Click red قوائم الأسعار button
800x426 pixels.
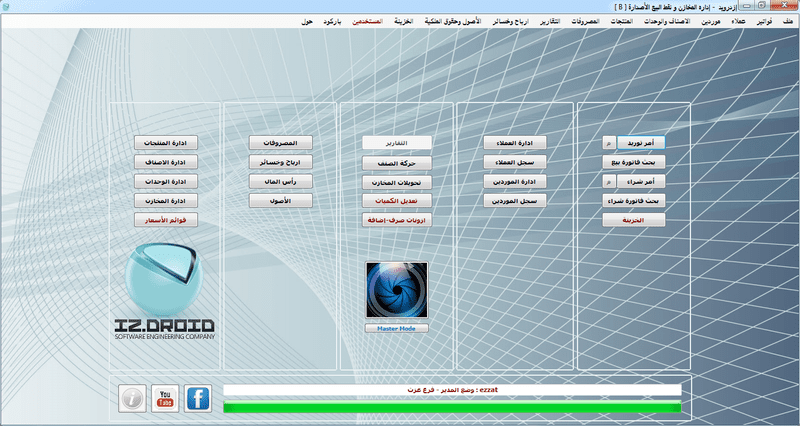166,220
